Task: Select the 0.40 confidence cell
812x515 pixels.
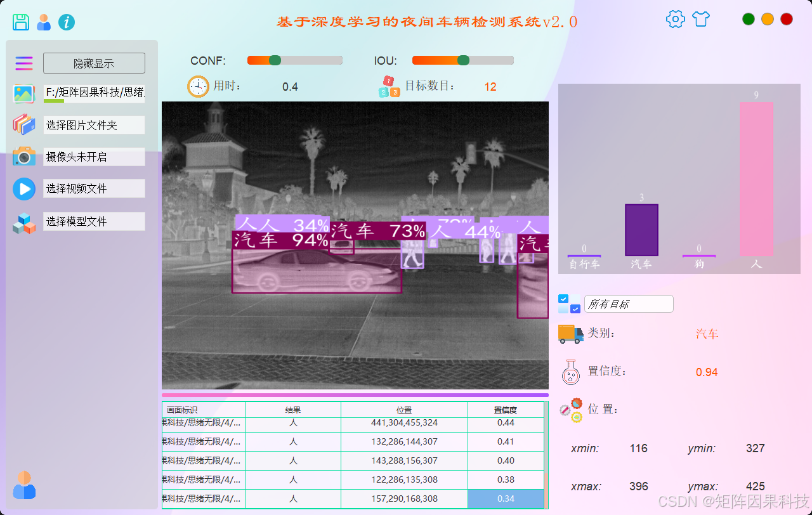Action: tap(506, 460)
